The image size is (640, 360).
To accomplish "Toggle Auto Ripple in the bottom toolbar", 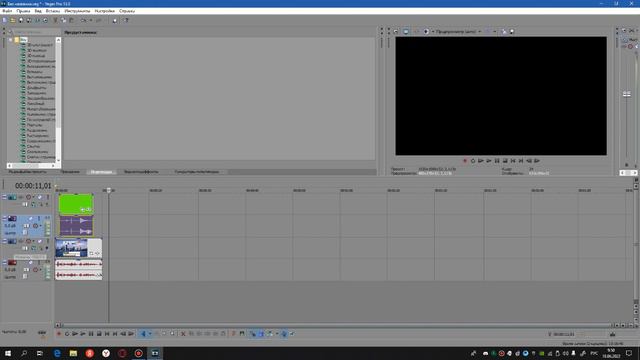I will coord(269,334).
